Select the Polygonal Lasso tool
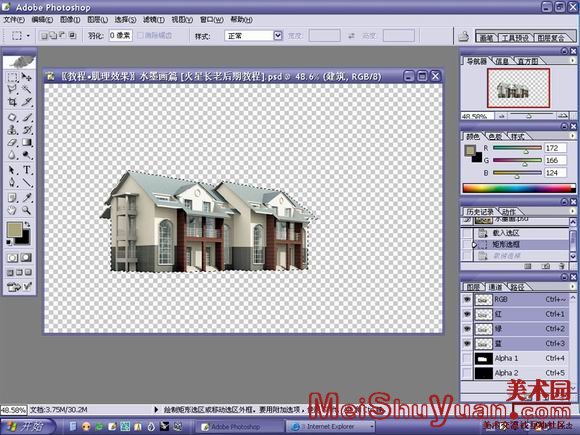Screen dimensions: 580x435 click(12, 89)
